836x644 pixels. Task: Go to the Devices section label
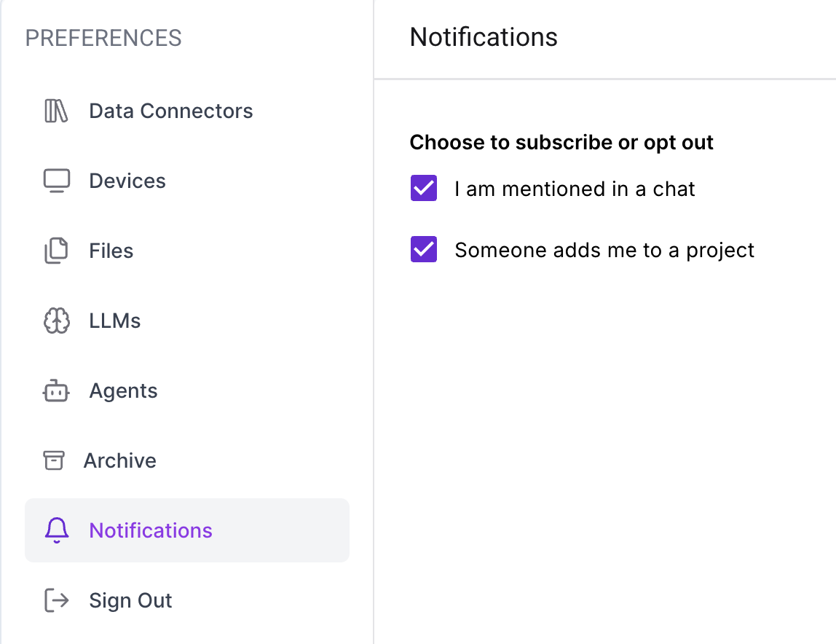tap(127, 181)
